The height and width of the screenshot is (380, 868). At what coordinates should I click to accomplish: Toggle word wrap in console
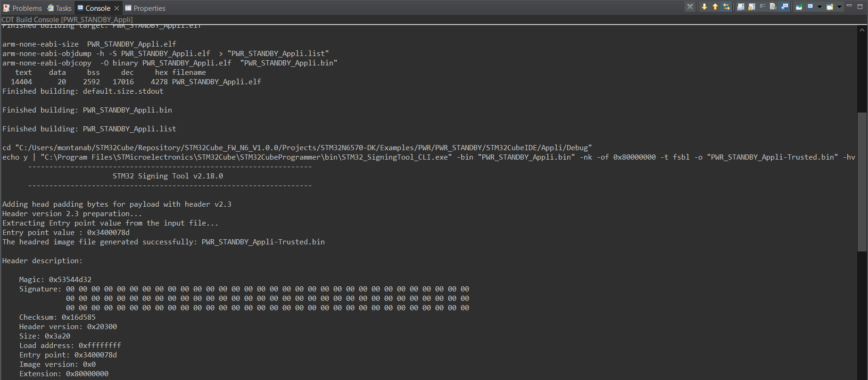tap(762, 7)
